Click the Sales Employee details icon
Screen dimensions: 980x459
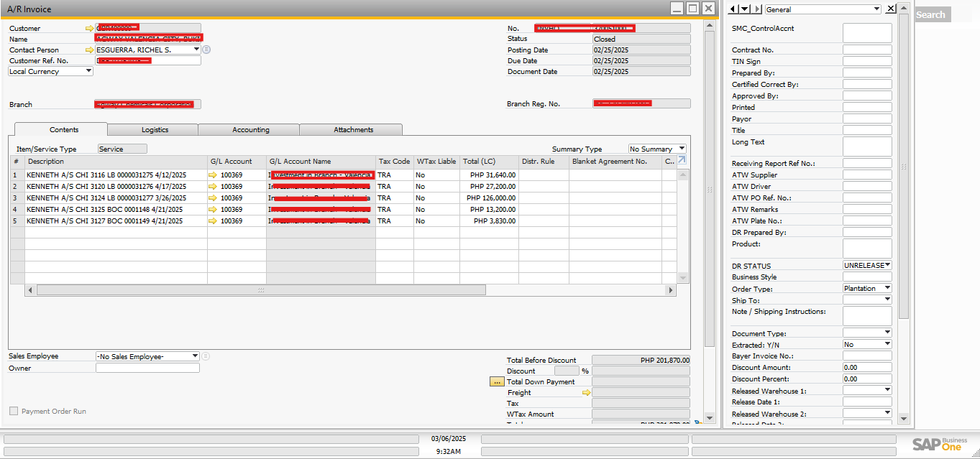(206, 356)
